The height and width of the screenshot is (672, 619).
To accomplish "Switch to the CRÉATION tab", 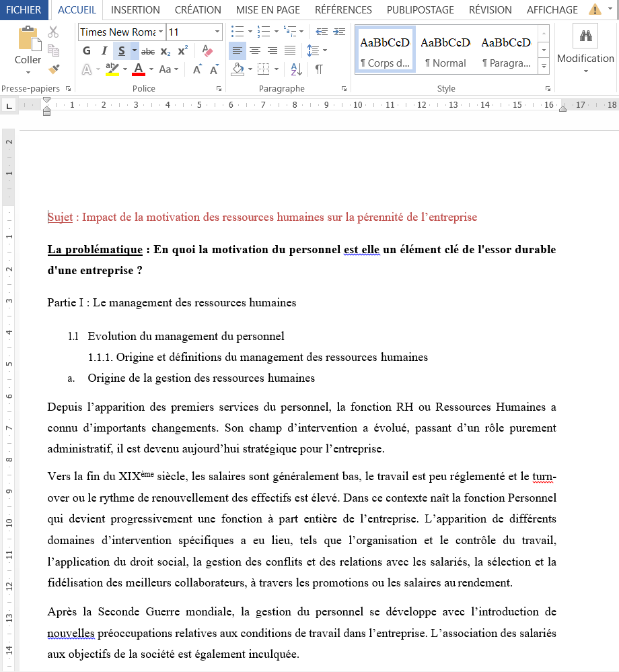I will click(x=198, y=10).
